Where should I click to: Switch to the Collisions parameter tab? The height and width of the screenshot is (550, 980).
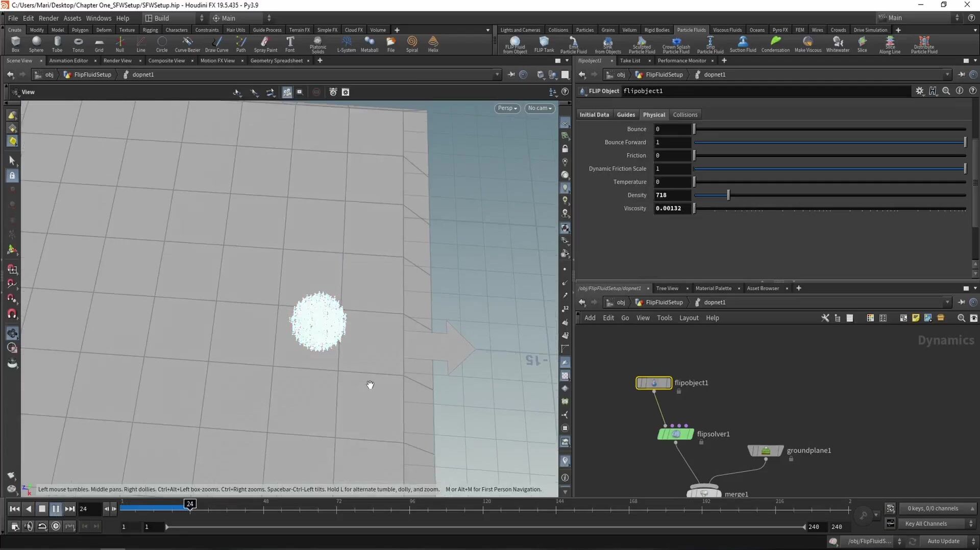pos(684,115)
